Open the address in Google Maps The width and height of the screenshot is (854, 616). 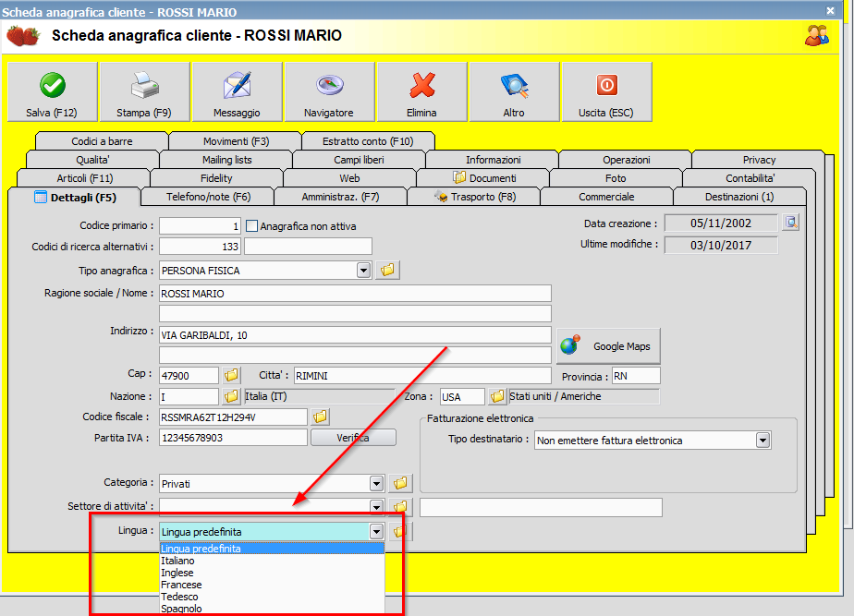[x=608, y=346]
